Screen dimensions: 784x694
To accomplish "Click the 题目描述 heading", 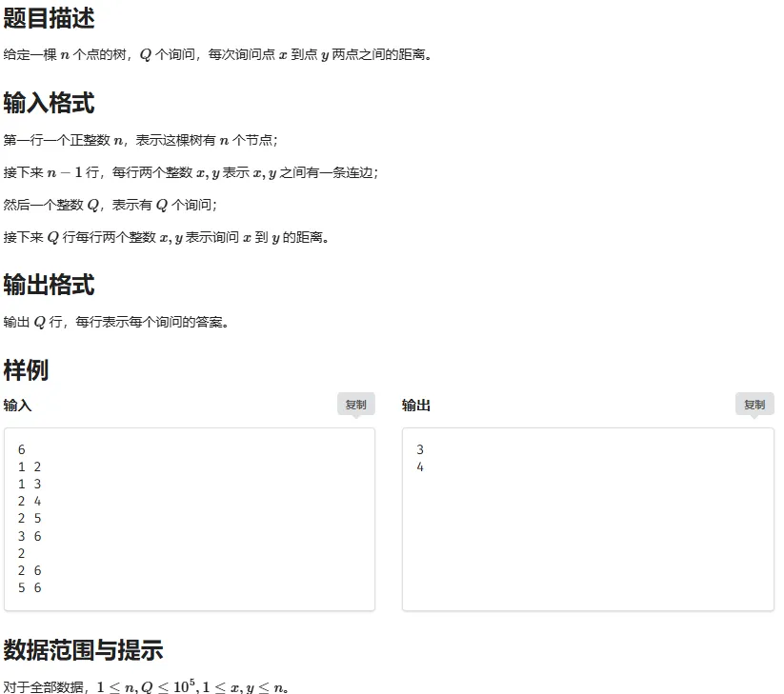I will click(x=49, y=18).
